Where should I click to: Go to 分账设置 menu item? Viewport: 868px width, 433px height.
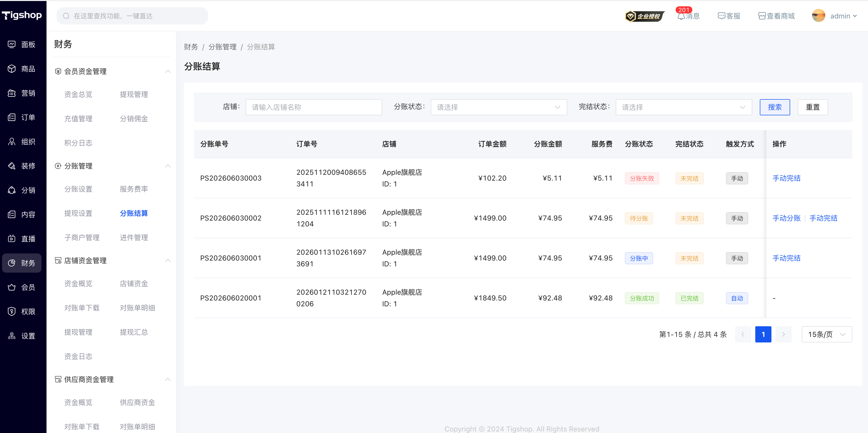(78, 189)
